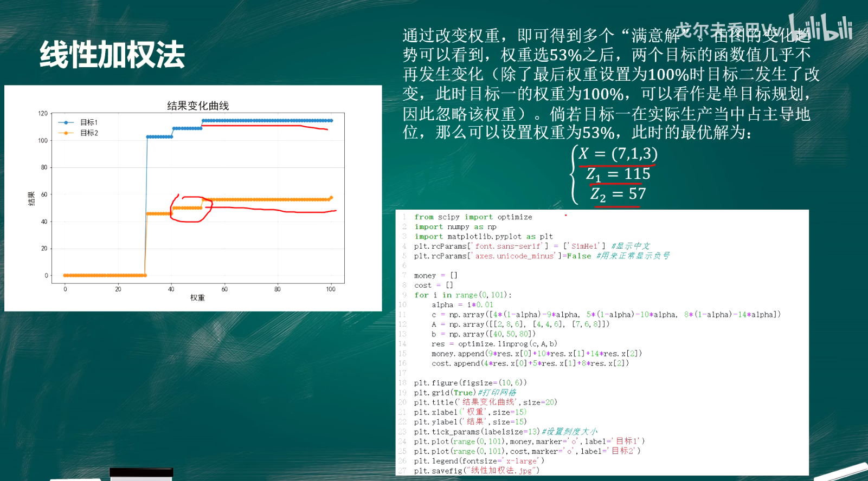Click the y-axis tick label 80
Screen dimensions: 868x481
[44, 167]
